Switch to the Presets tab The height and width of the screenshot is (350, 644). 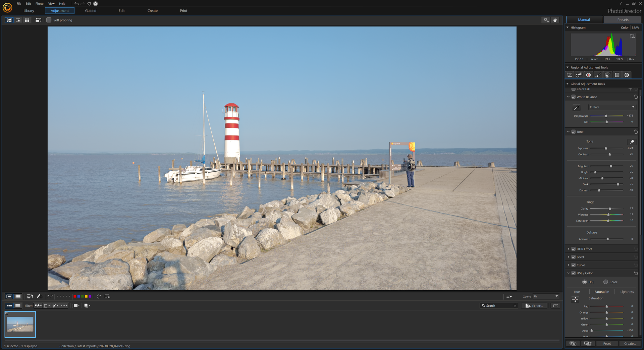pos(623,20)
